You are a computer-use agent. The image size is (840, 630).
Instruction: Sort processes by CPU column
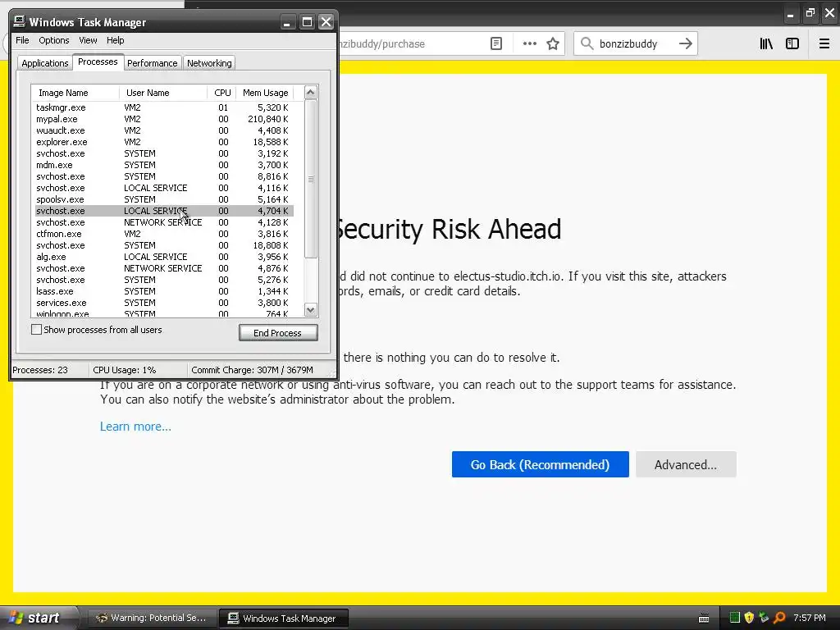tap(221, 93)
